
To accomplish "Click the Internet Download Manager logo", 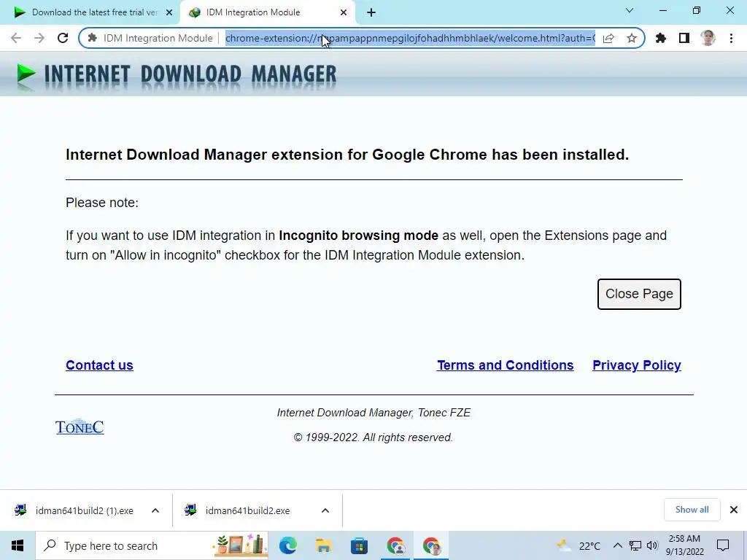I will tap(177, 75).
